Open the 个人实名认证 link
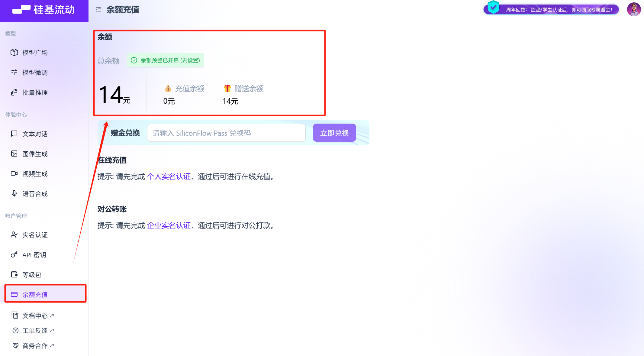The width and height of the screenshot is (644, 356). pyautogui.click(x=169, y=176)
